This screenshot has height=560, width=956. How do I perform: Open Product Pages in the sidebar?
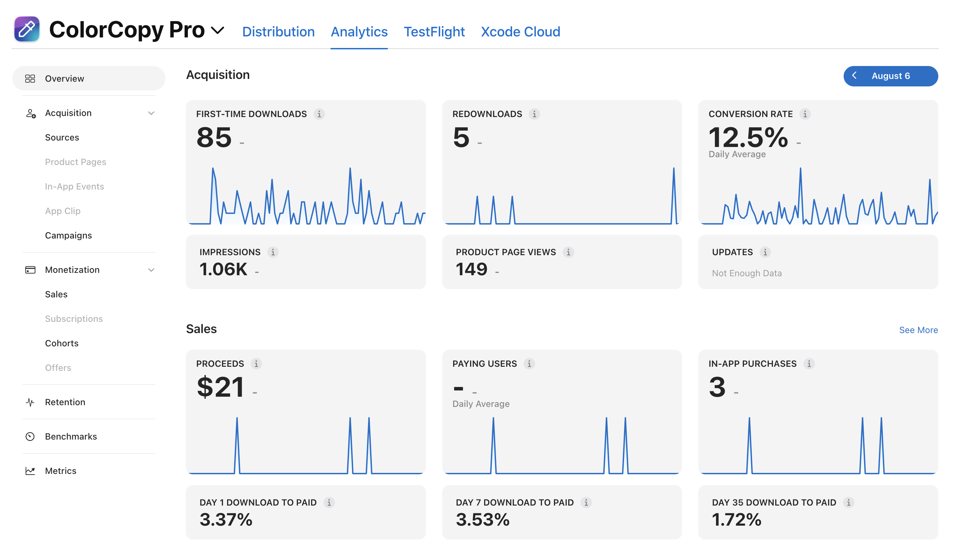click(x=76, y=162)
